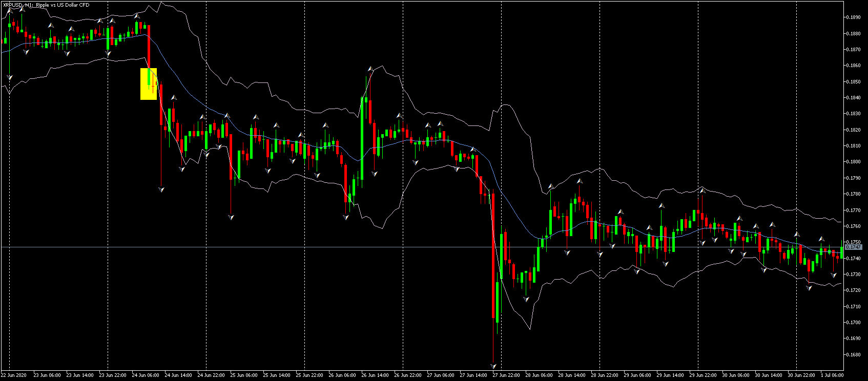Image resolution: width=868 pixels, height=381 pixels.
Task: Select the tall green candle on 26 Jun
Action: point(363,138)
